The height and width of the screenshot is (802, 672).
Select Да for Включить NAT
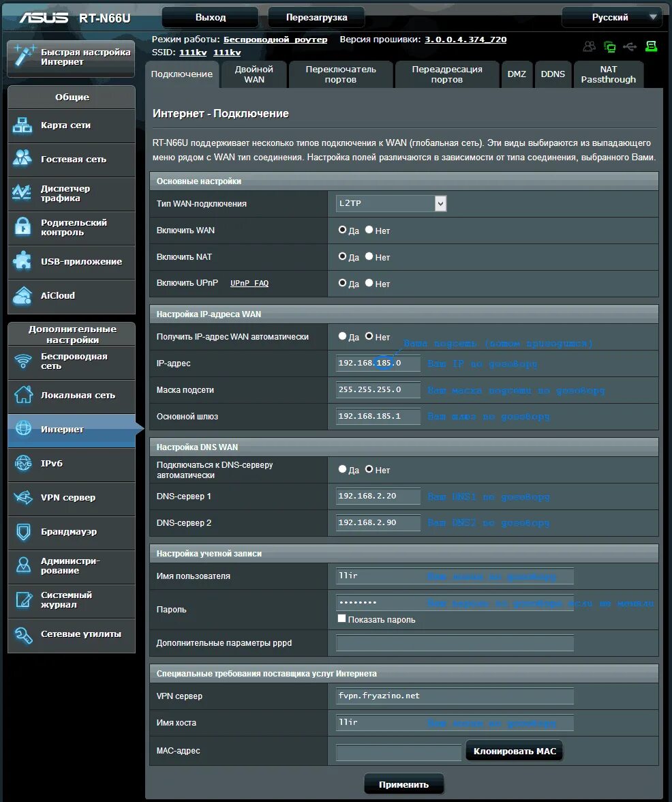(342, 256)
